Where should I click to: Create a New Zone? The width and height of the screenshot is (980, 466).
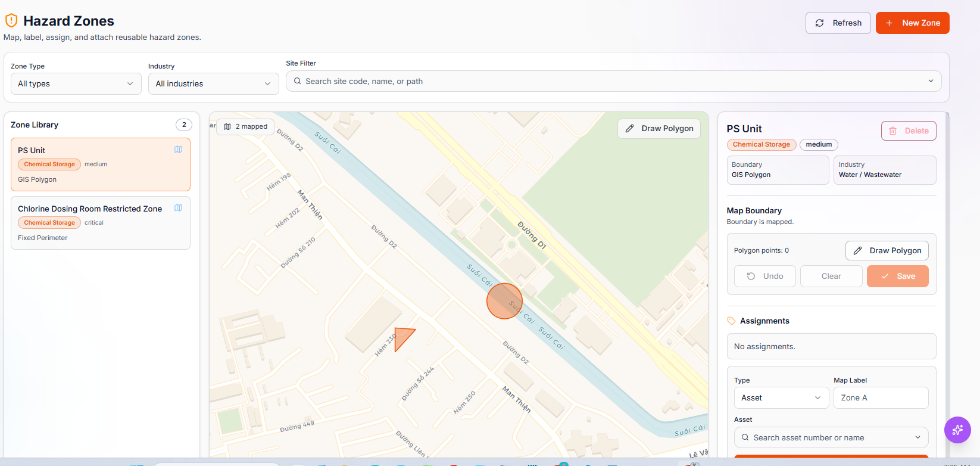pyautogui.click(x=913, y=23)
